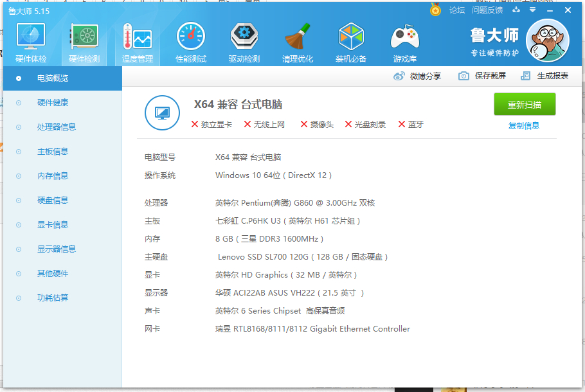The height and width of the screenshot is (392, 585).
Task: Click the 处理器 row label
Action: 156,203
